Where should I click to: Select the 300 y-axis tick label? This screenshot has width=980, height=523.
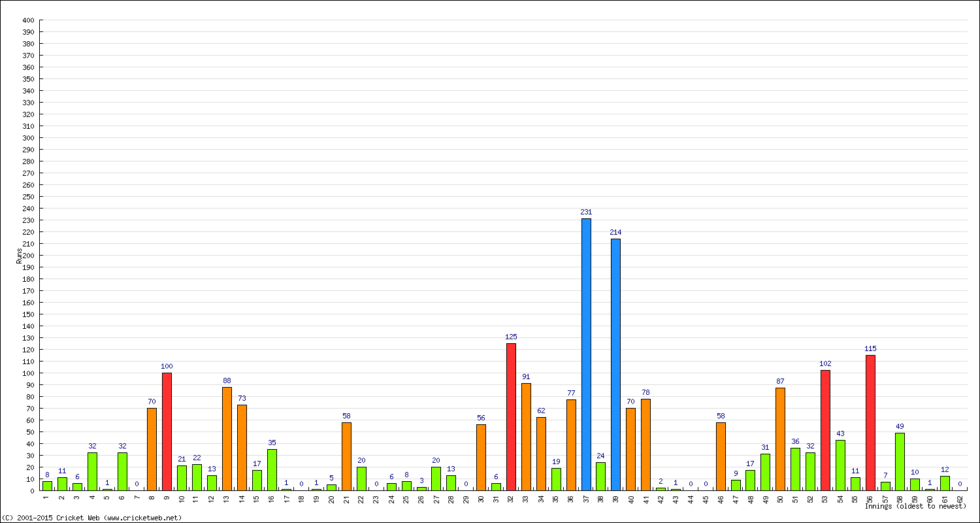[x=28, y=138]
